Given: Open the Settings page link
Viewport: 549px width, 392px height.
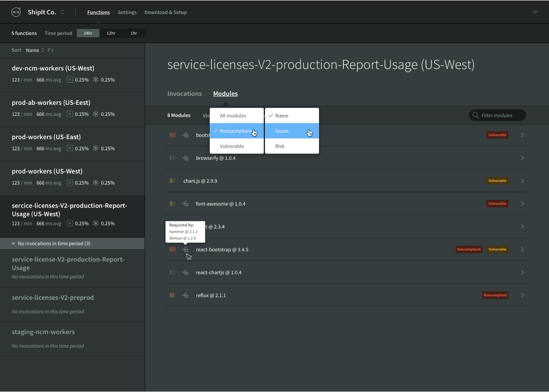Looking at the screenshot, I should [127, 12].
